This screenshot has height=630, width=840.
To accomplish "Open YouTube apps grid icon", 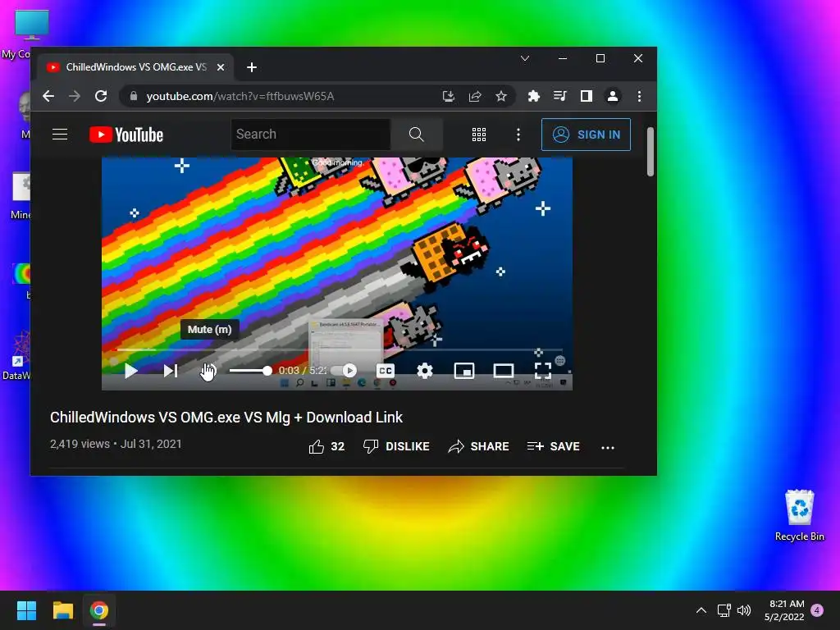I will pyautogui.click(x=479, y=135).
